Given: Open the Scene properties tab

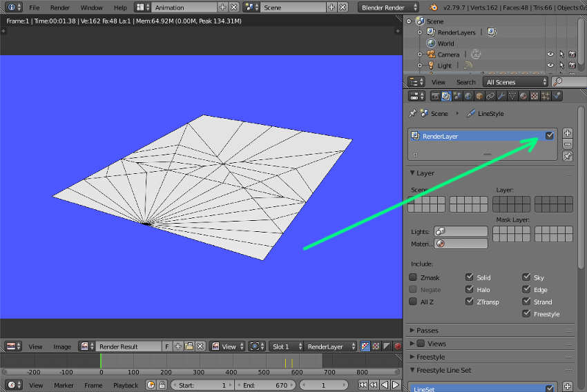Looking at the screenshot, I should pos(457,96).
